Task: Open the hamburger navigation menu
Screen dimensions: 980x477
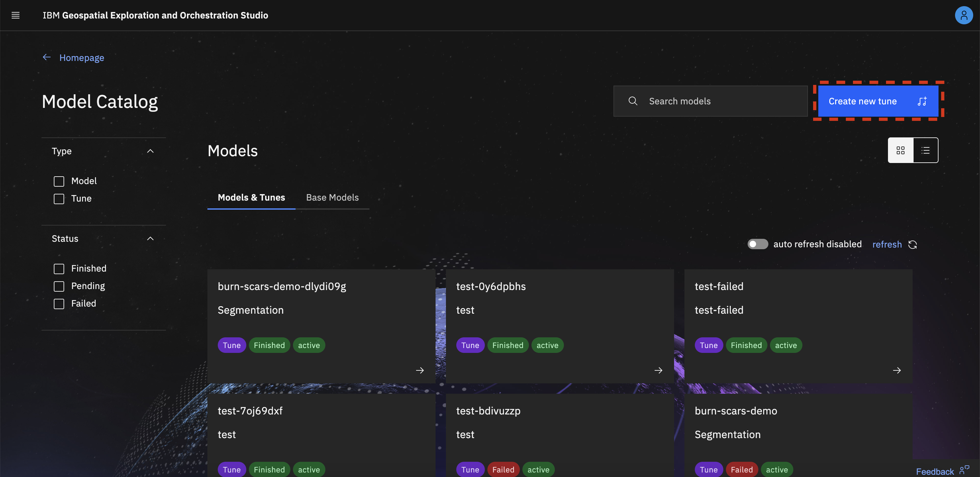Action: click(16, 15)
